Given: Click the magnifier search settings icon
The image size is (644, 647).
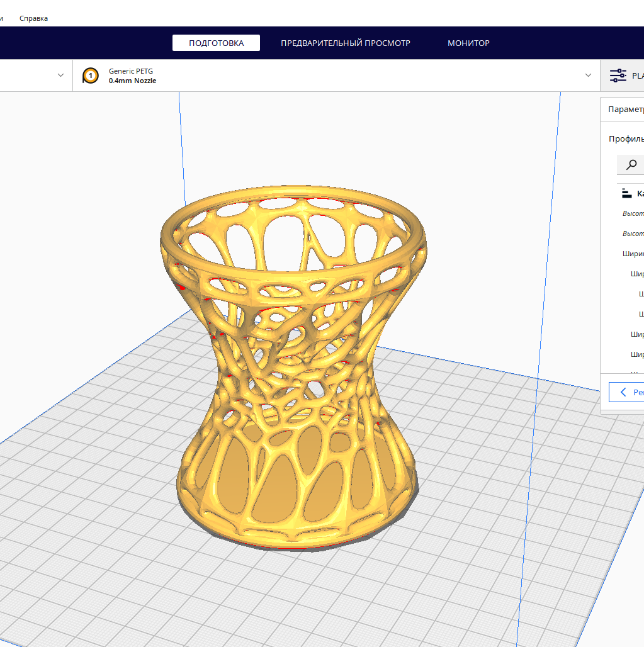Looking at the screenshot, I should [x=631, y=165].
